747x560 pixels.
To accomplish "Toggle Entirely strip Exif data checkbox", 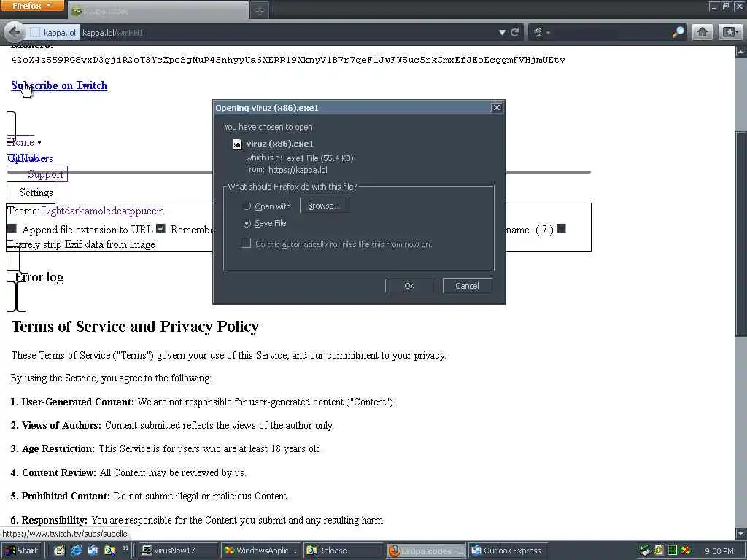I will click(561, 228).
